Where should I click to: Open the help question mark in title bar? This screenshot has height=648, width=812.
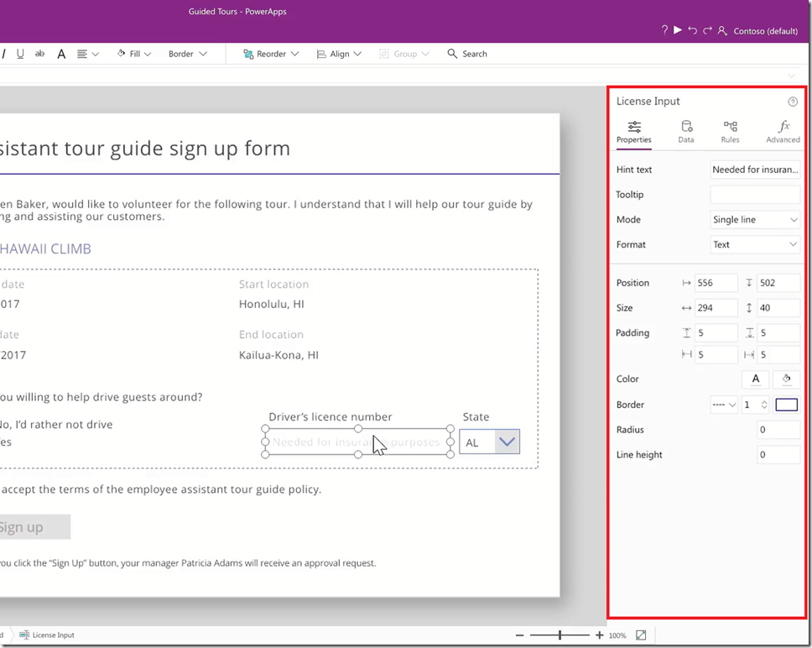click(664, 30)
